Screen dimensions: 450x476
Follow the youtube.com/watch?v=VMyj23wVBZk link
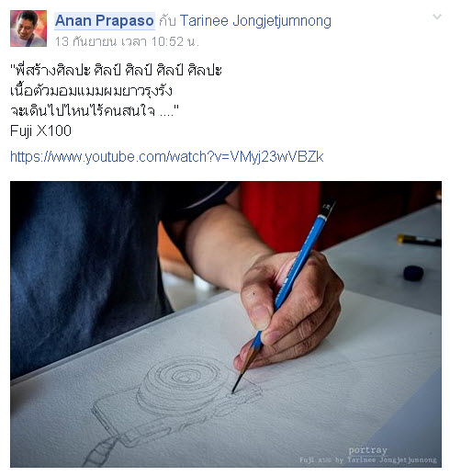coord(166,157)
